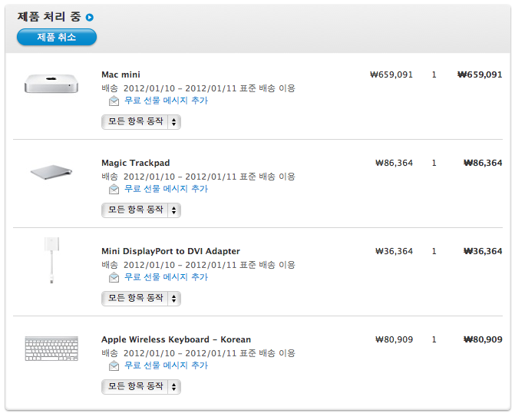Open 모든 항목 동작 dropdown for Mac mini
The height and width of the screenshot is (420, 515).
pos(141,122)
